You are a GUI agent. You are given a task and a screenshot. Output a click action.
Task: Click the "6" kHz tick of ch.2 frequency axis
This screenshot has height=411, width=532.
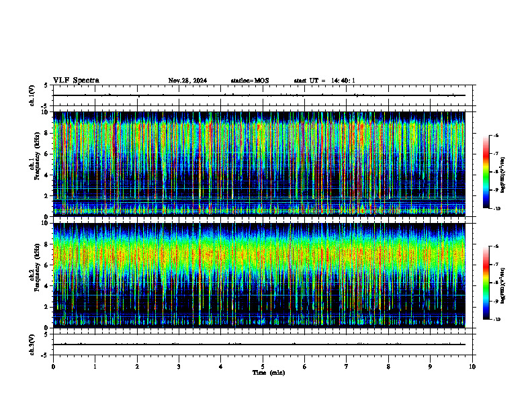click(x=47, y=265)
